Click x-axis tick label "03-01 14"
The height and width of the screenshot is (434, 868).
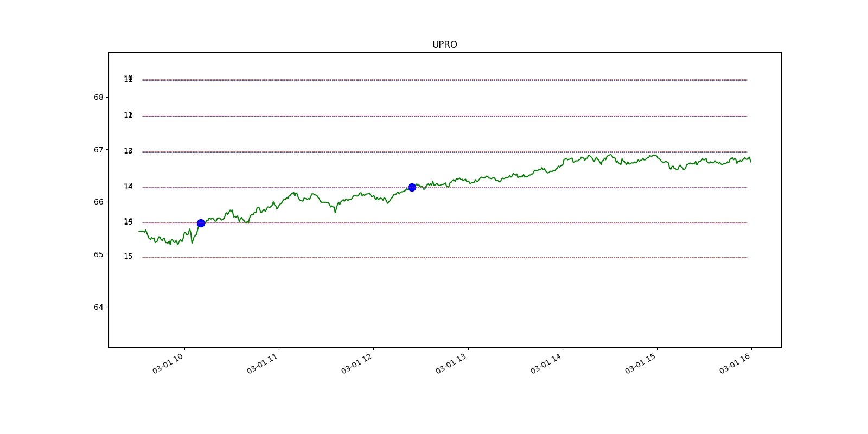546,363
